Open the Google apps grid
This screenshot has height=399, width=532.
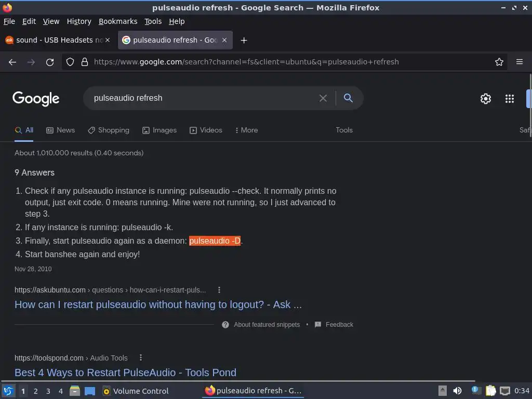[509, 99]
